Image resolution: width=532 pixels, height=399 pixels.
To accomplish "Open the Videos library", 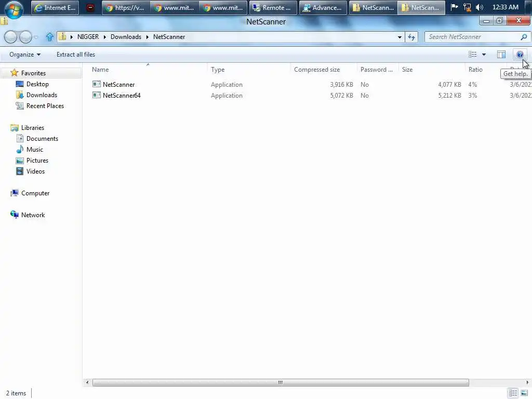I will coord(35,171).
